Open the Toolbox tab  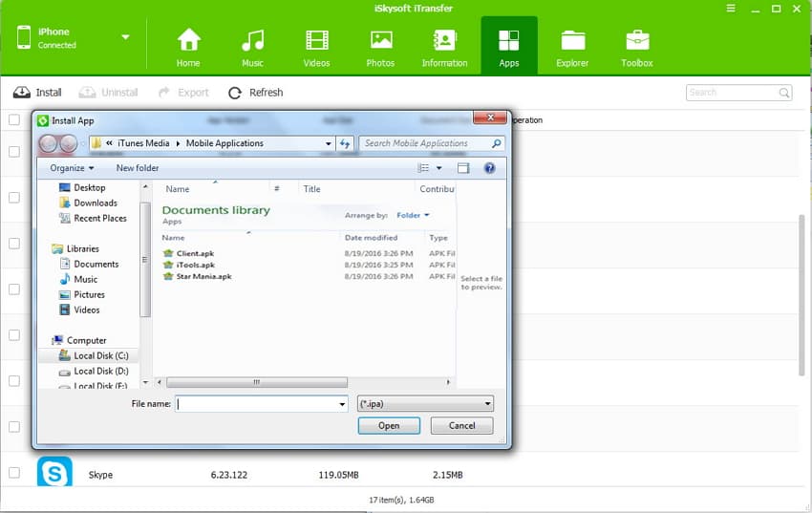coord(637,48)
